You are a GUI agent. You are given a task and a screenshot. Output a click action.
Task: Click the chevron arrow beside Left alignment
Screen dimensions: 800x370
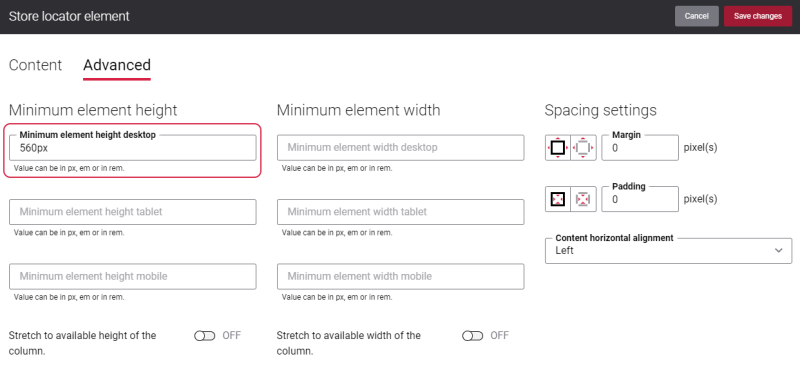[779, 251]
